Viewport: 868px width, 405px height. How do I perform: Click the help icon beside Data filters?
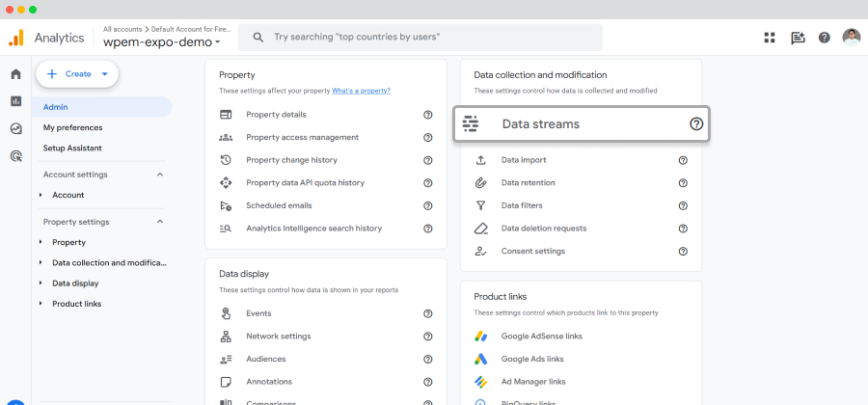(x=683, y=205)
